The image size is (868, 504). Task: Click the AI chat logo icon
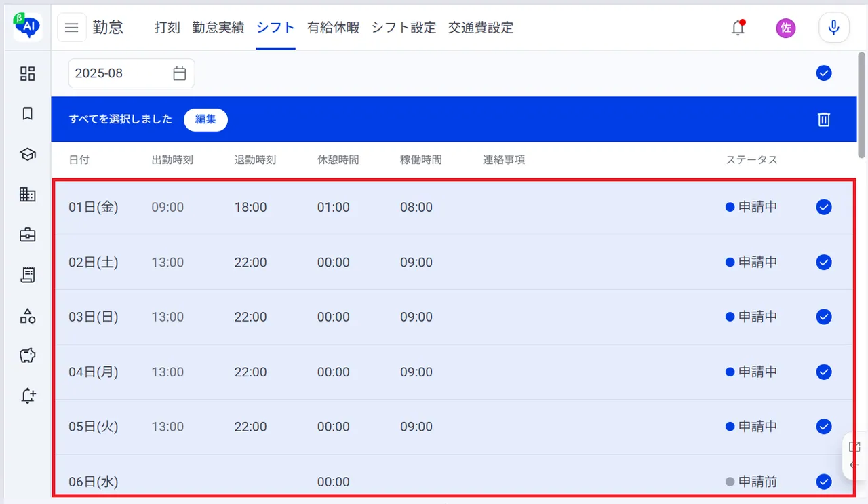point(27,27)
